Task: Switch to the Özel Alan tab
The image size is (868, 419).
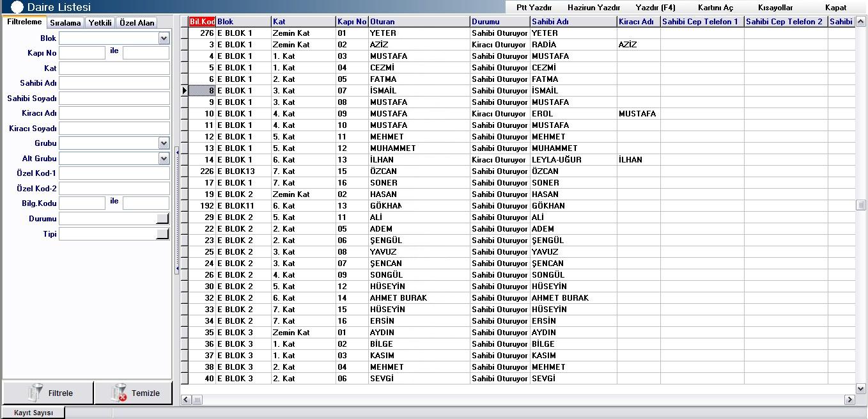Action: [x=137, y=22]
